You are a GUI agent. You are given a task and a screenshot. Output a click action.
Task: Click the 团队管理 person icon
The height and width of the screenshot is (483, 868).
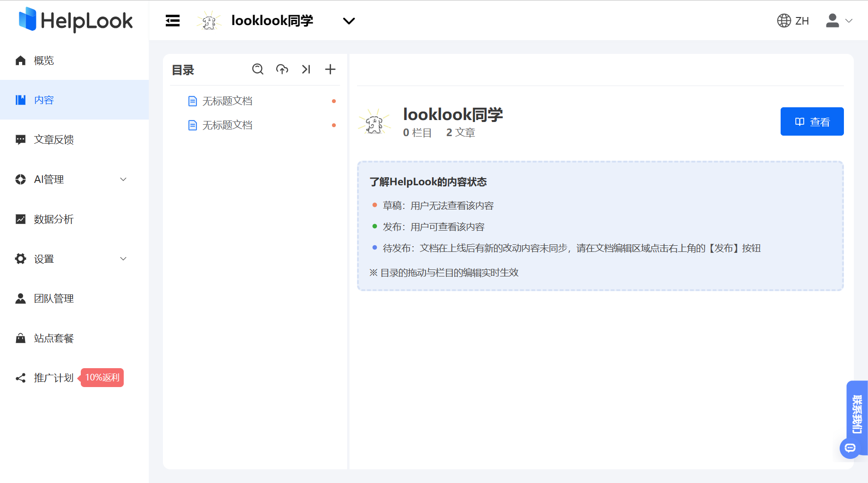click(x=20, y=298)
